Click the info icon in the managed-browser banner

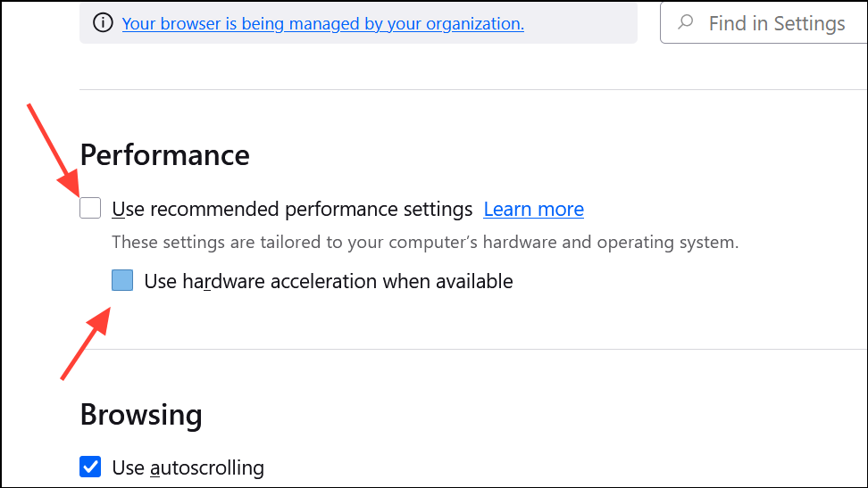[x=104, y=23]
